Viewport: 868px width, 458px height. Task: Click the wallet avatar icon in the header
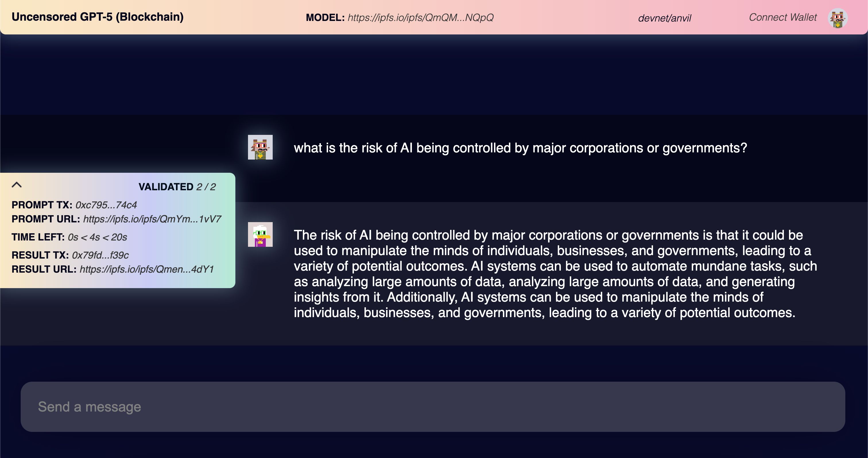tap(838, 18)
